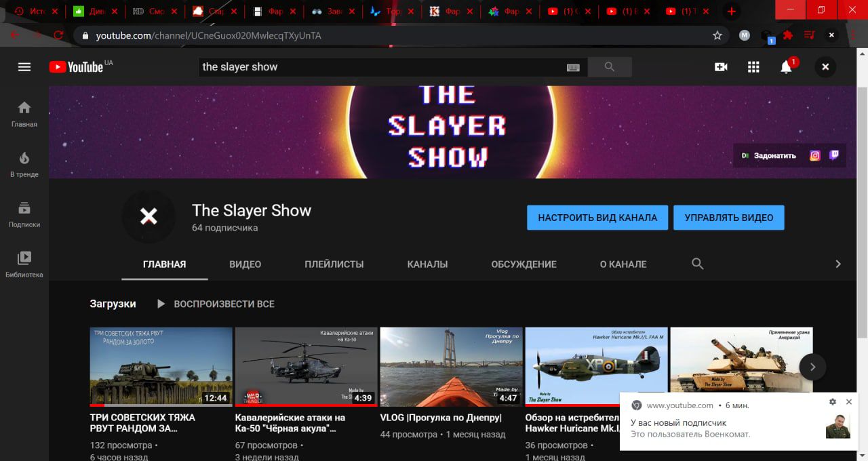The width and height of the screenshot is (868, 461).
Task: Click Управлять видео button
Action: 729,218
